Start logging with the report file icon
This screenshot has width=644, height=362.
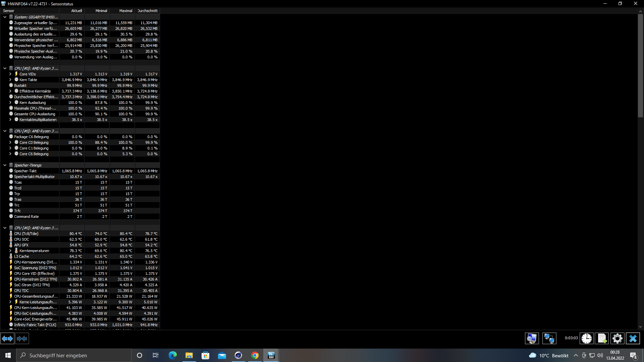click(x=602, y=339)
